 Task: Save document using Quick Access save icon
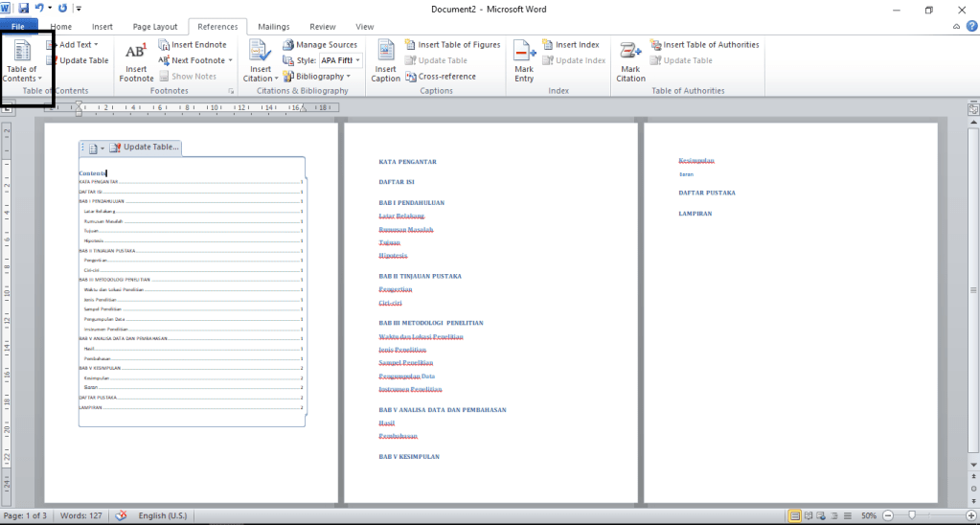tap(24, 8)
